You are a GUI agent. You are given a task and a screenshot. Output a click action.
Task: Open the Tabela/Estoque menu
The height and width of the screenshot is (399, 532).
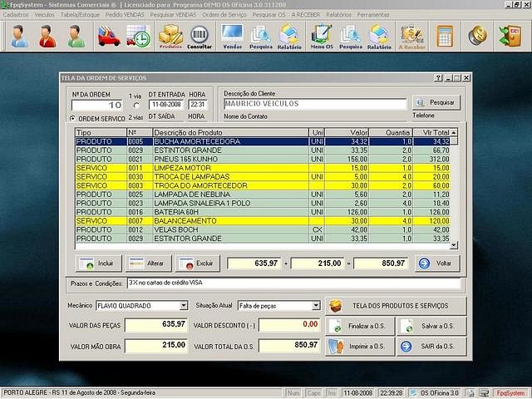80,15
